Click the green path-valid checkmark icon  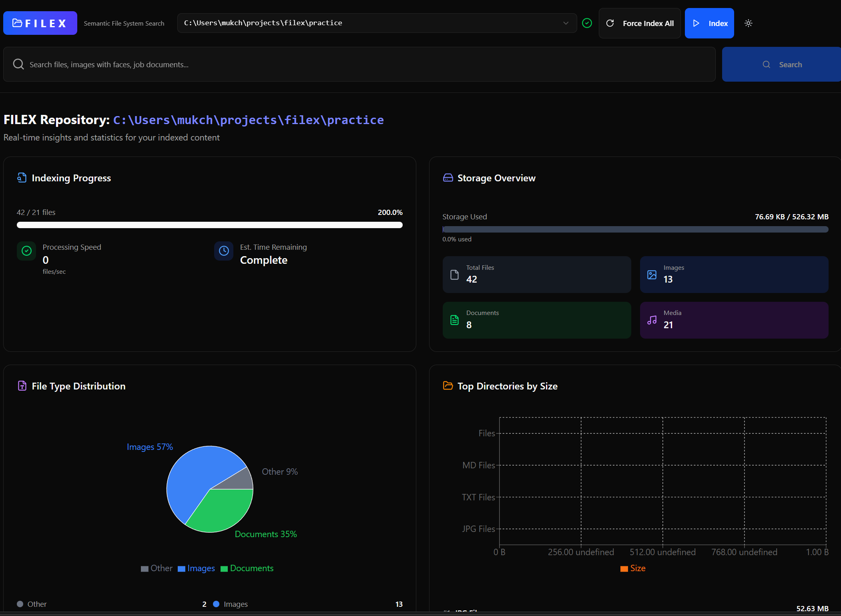(x=587, y=23)
